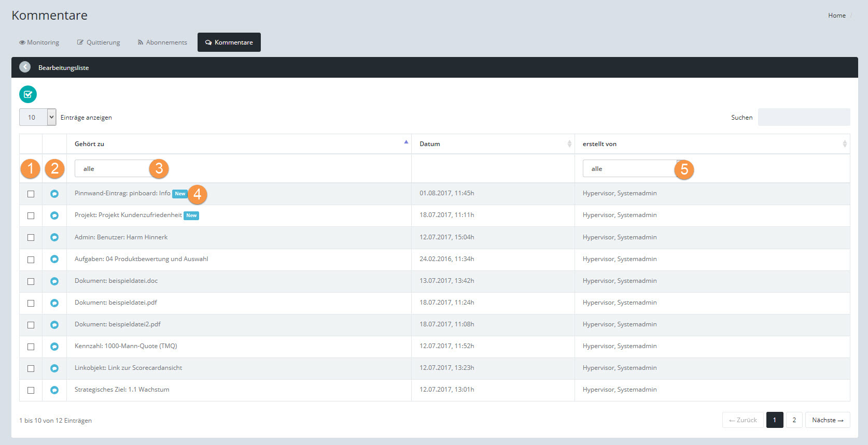This screenshot has width=868, height=445.
Task: Open page 2 of the results
Action: coord(794,420)
